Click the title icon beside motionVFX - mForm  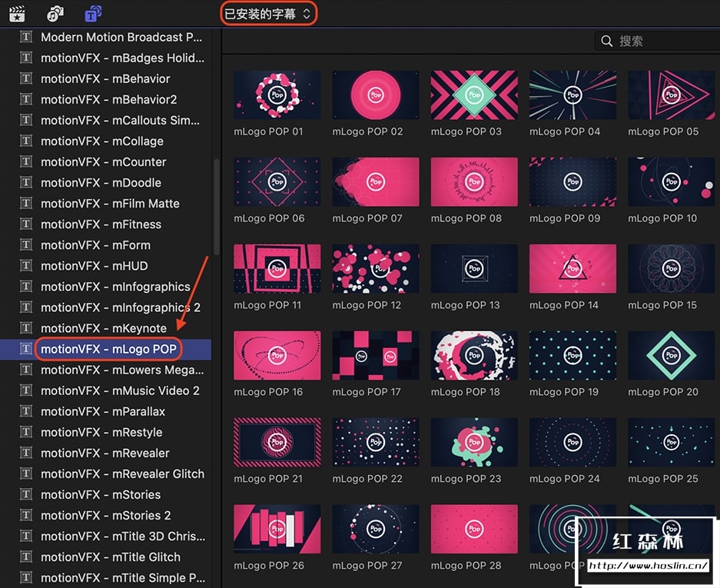[26, 245]
